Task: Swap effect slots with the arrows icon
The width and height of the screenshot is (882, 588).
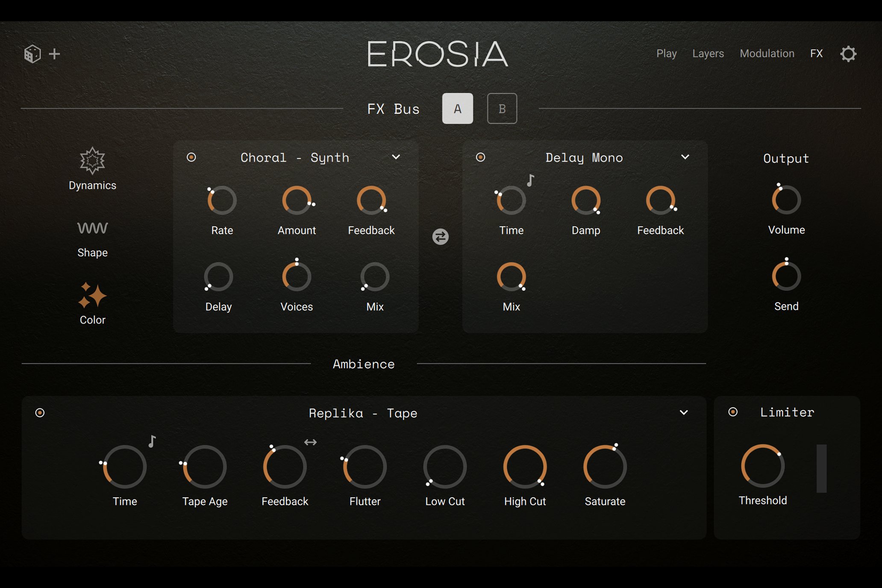Action: tap(440, 236)
